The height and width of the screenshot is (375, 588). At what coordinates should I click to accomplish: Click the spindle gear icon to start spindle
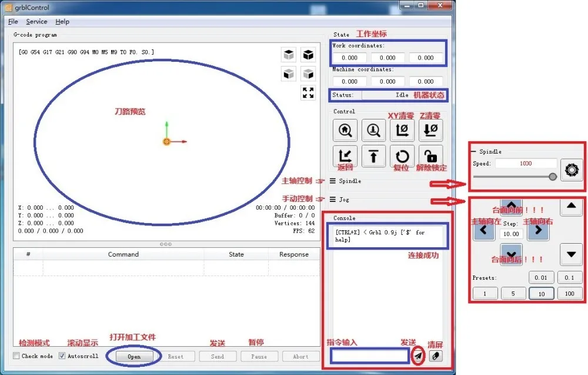coord(571,170)
